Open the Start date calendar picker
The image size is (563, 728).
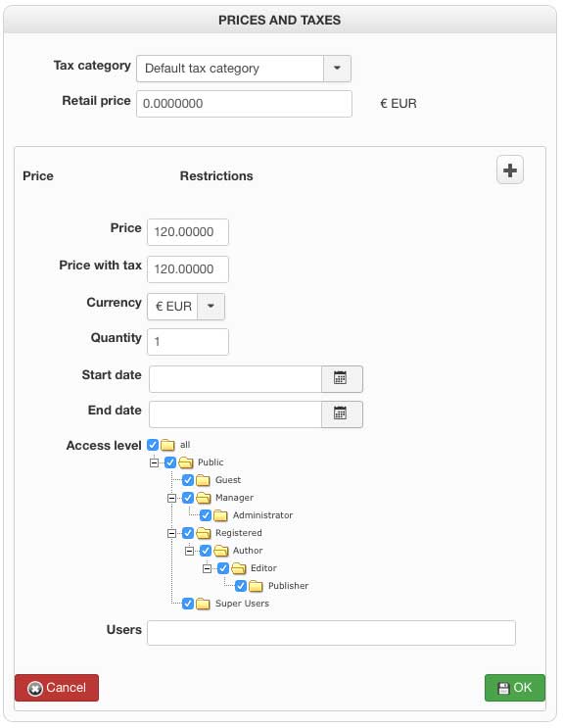pos(341,378)
